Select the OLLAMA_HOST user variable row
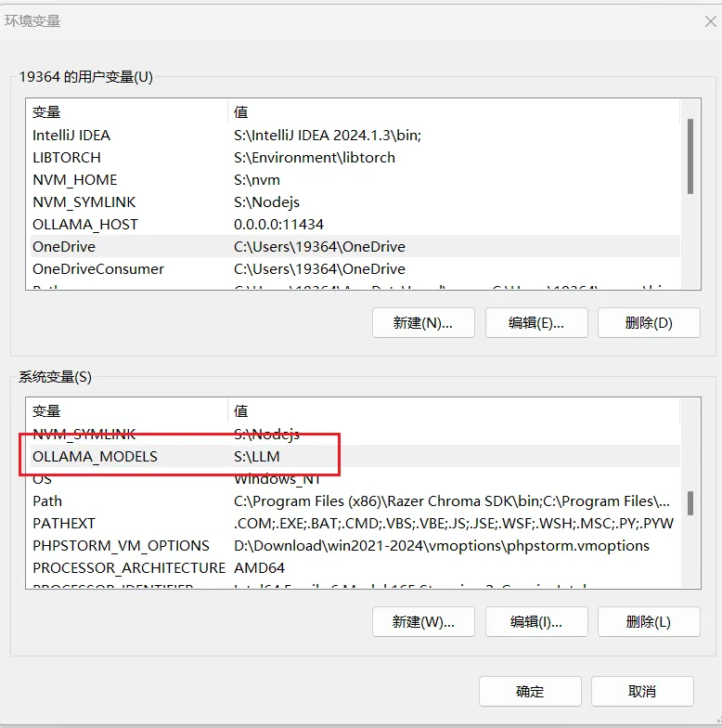This screenshot has height=728, width=722. click(85, 225)
